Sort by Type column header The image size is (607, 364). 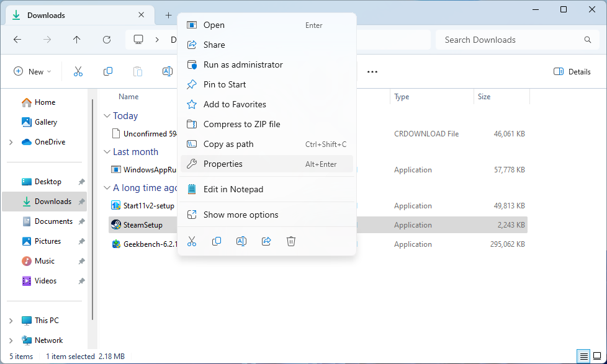pyautogui.click(x=402, y=97)
